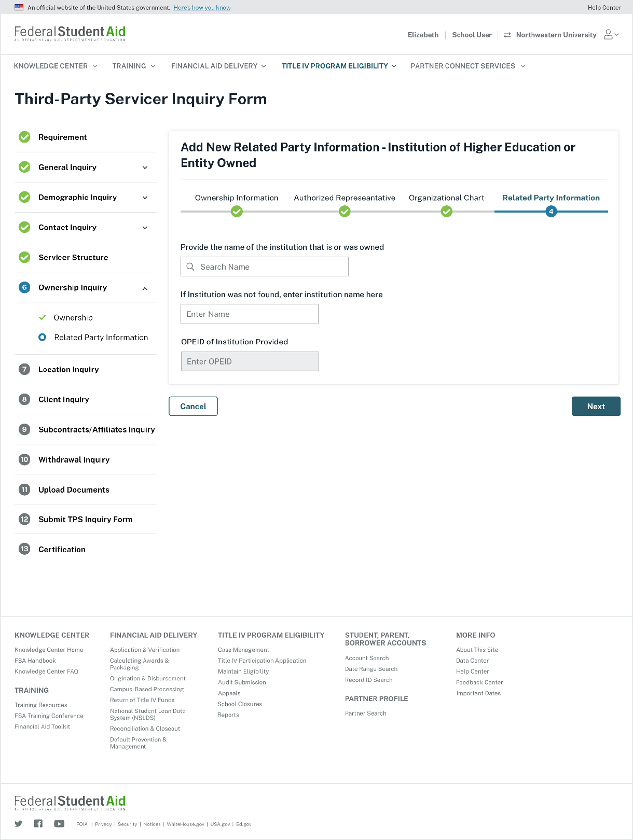Switch to the Organizational Chart step tab
The image size is (633, 840).
coord(447,198)
